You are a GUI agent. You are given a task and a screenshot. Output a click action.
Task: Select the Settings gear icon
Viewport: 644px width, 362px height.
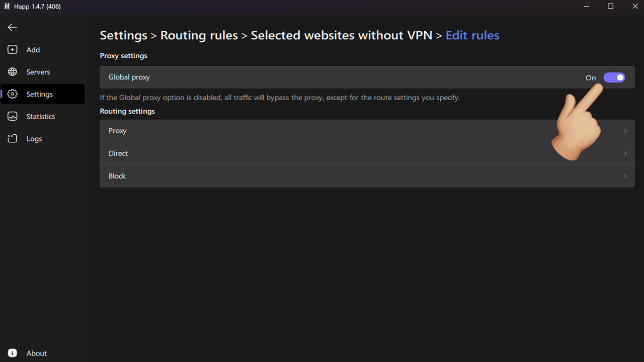[x=12, y=94]
